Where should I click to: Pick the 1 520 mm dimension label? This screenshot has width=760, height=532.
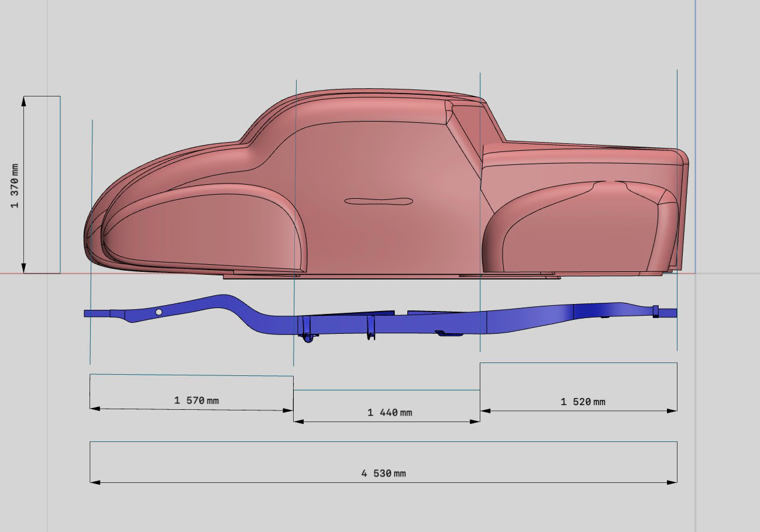tap(583, 402)
